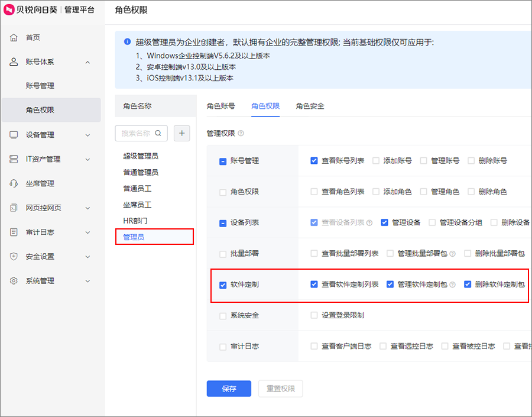Click the plus icon to add role

pos(182,133)
